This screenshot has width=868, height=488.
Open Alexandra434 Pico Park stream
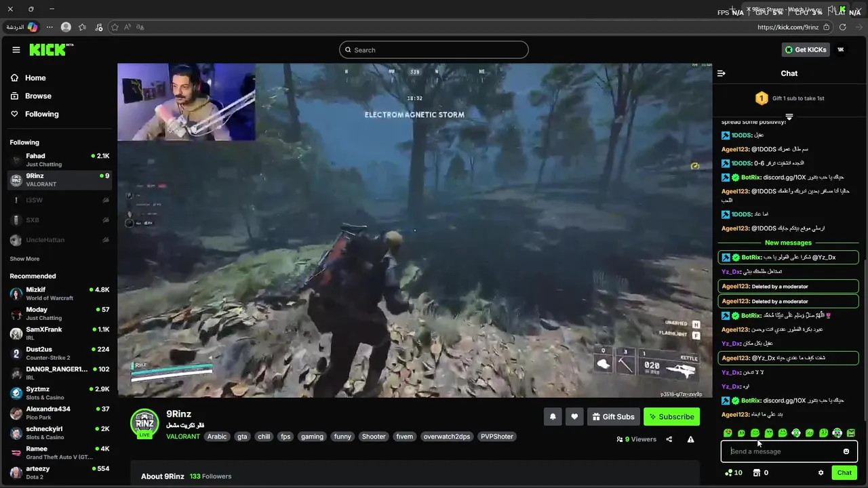coord(60,413)
